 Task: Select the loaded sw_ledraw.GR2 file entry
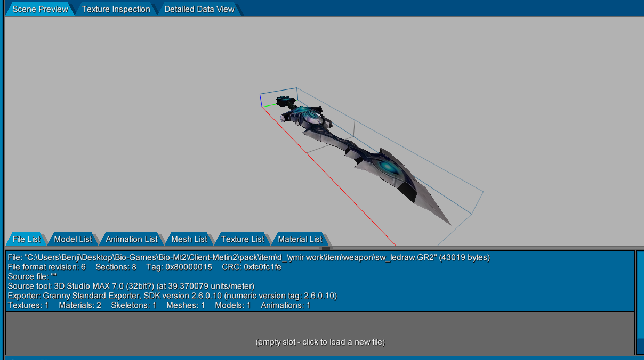pyautogui.click(x=320, y=281)
